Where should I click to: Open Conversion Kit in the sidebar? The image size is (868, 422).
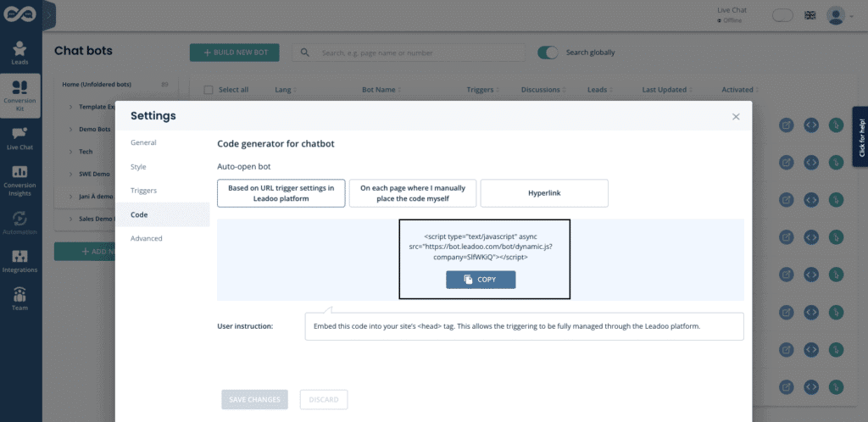coord(20,96)
